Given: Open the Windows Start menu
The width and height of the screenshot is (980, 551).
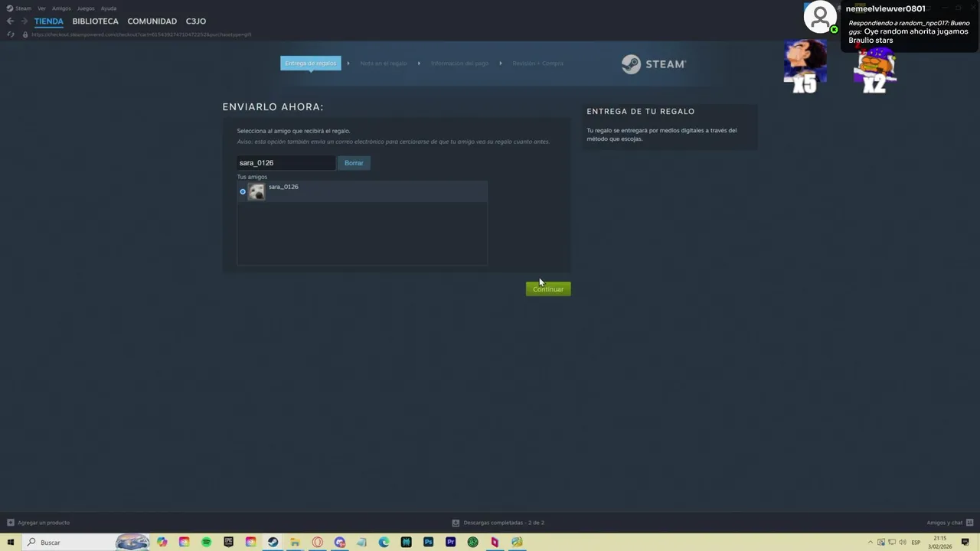Looking at the screenshot, I should (x=10, y=542).
